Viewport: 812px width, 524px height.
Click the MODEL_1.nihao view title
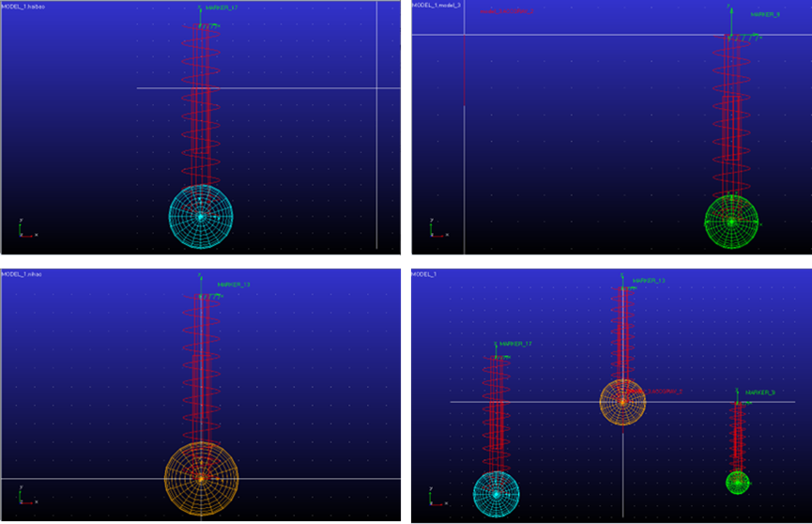(x=22, y=274)
